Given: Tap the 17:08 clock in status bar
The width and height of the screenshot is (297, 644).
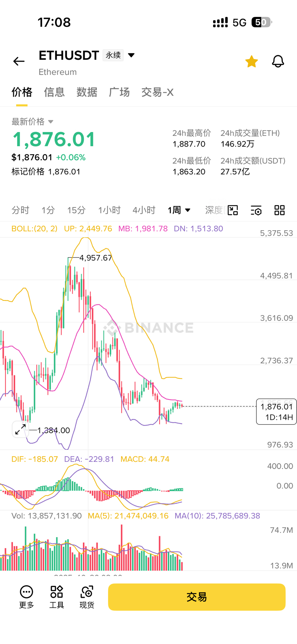Looking at the screenshot, I should pos(54,22).
